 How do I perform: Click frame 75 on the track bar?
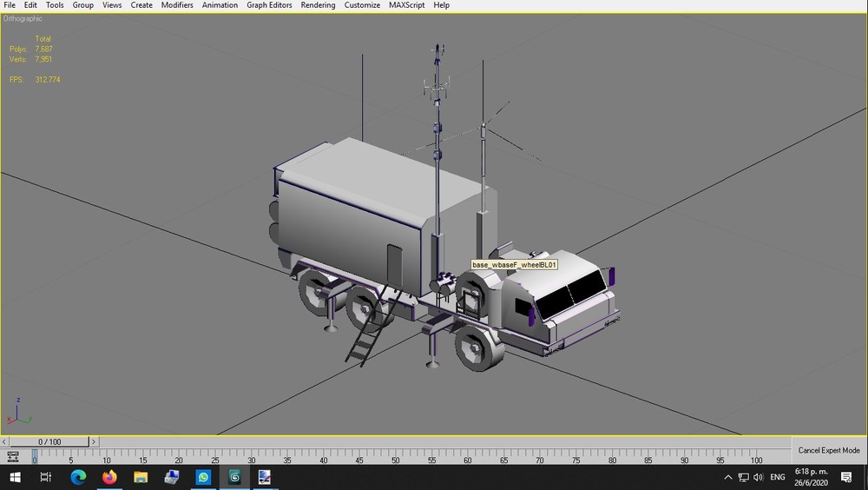click(x=575, y=456)
